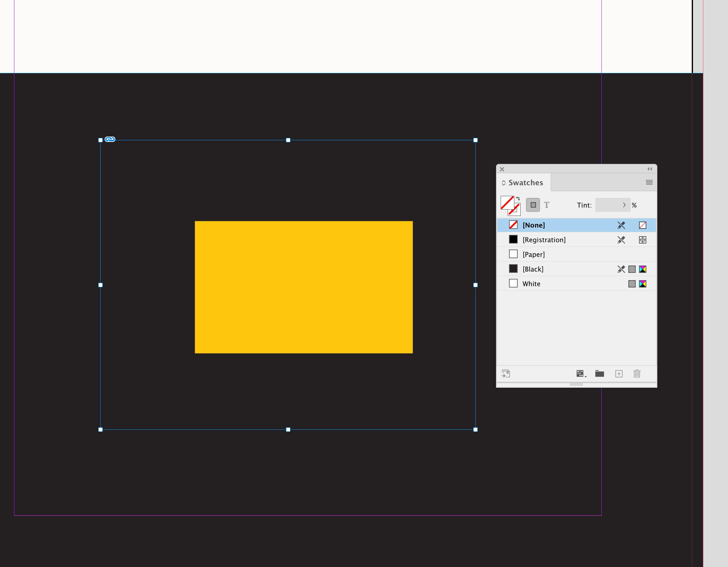The height and width of the screenshot is (567, 728).
Task: Open the swatch views grid dropdown
Action: (x=581, y=374)
